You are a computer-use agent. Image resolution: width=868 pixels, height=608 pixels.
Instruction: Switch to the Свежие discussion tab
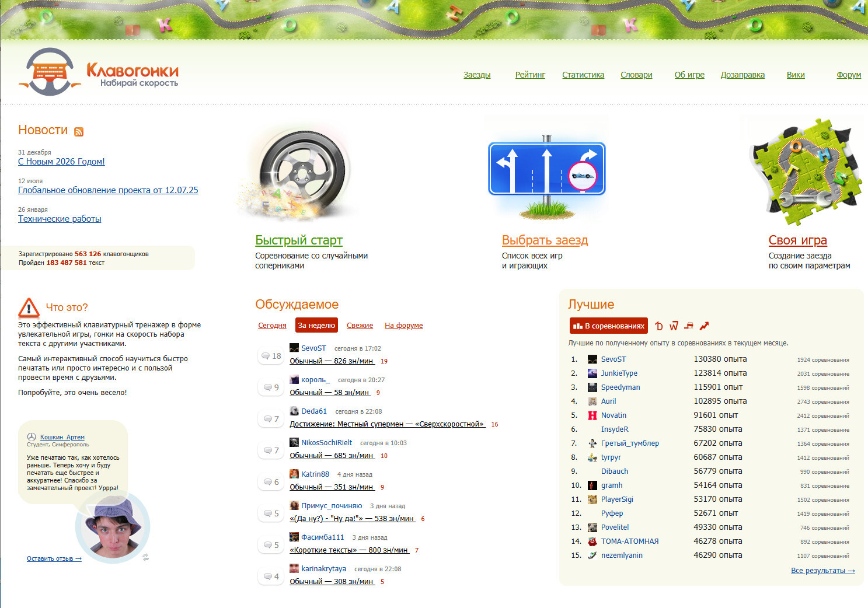point(360,326)
